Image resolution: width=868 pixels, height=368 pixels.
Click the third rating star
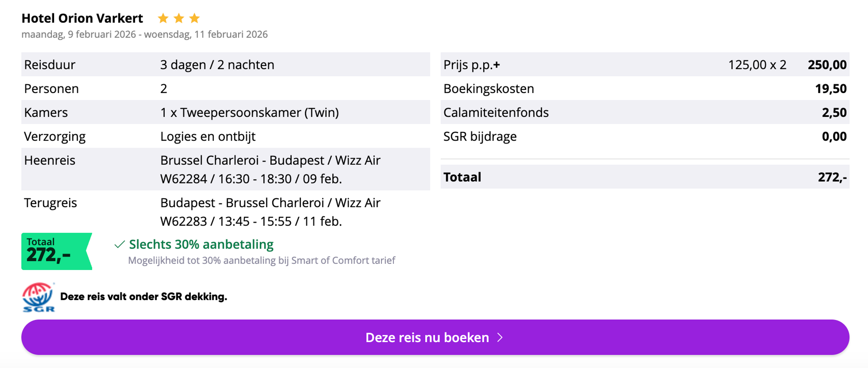coord(195,18)
